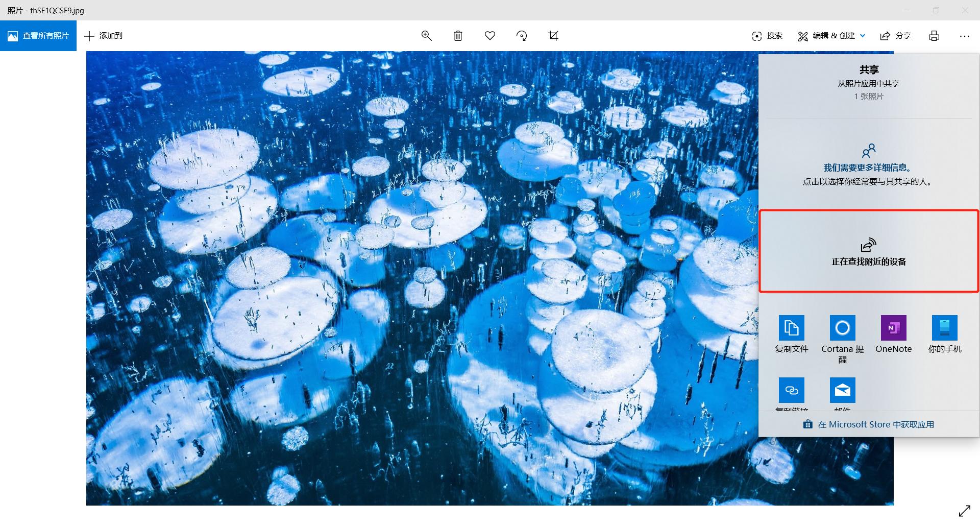Image resolution: width=980 pixels, height=526 pixels.
Task: Open the 编辑 & 创建 dropdown
Action: pyautogui.click(x=830, y=36)
